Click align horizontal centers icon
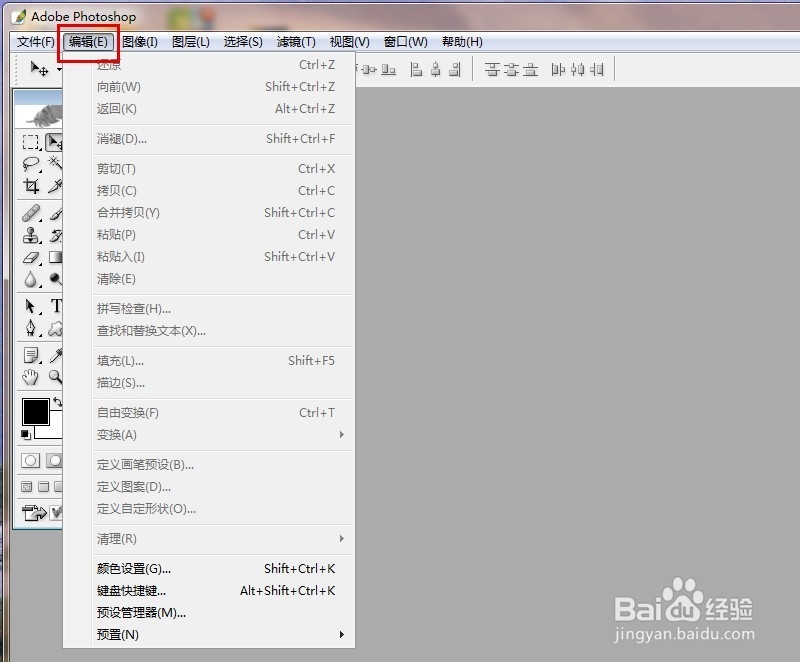The width and height of the screenshot is (800, 662). click(436, 69)
